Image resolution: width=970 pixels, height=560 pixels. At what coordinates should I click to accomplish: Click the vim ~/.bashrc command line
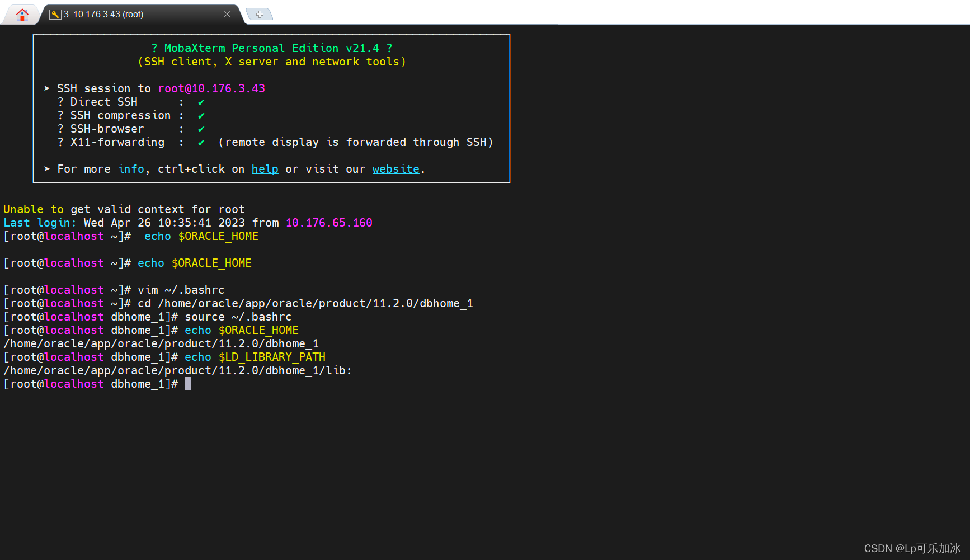181,290
